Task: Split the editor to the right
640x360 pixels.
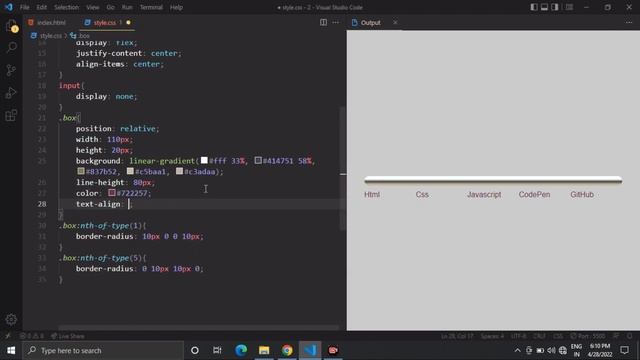Action: pyautogui.click(x=323, y=22)
